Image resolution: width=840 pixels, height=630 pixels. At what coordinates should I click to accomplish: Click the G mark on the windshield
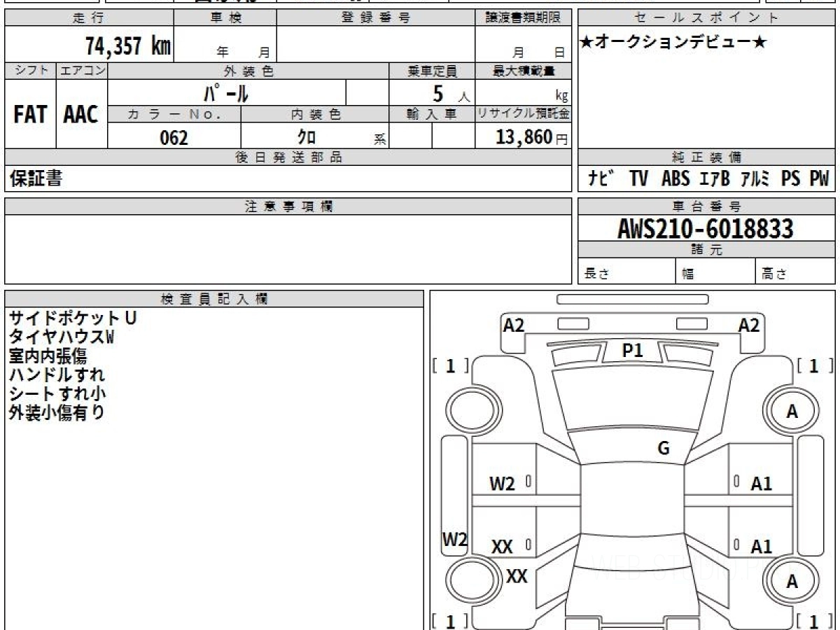pyautogui.click(x=664, y=449)
